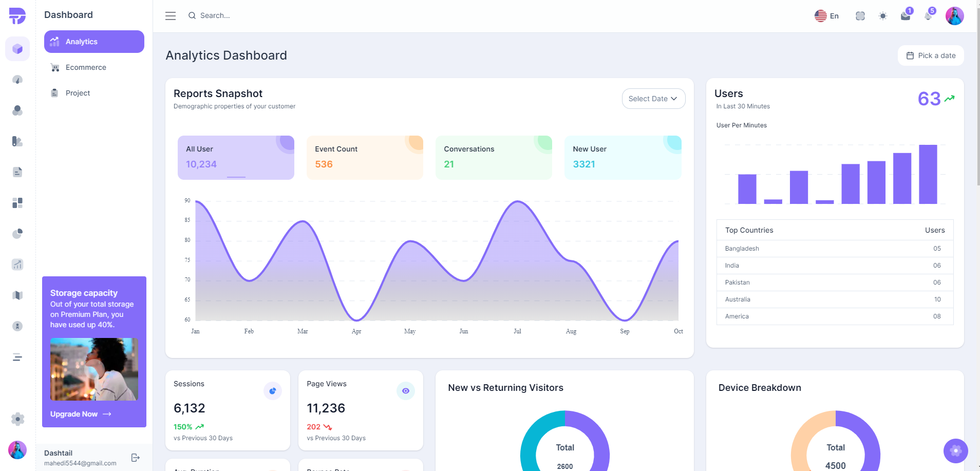Open the messages inbox icon with badge
This screenshot has height=471, width=980.
(905, 16)
